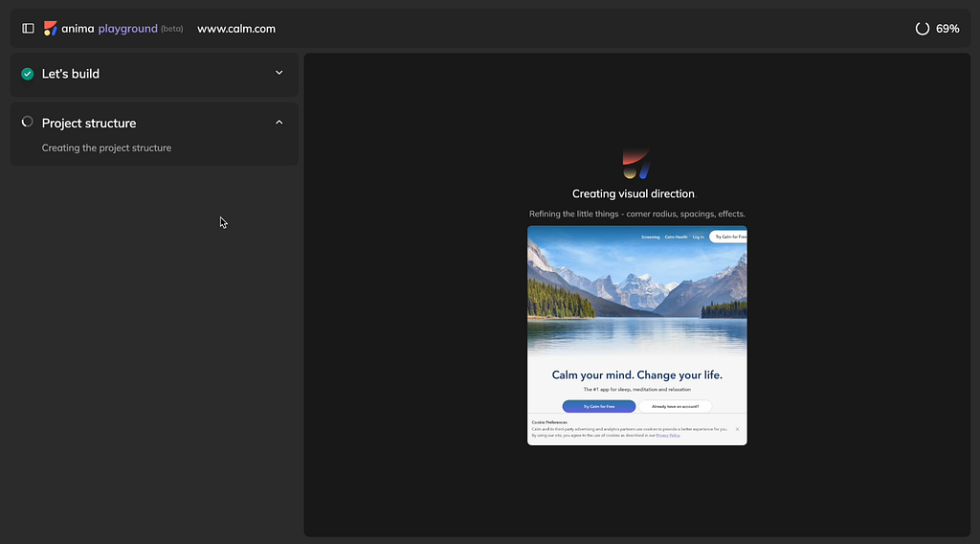The image size is (980, 544).
Task: Open the Project structure step header
Action: tap(154, 124)
